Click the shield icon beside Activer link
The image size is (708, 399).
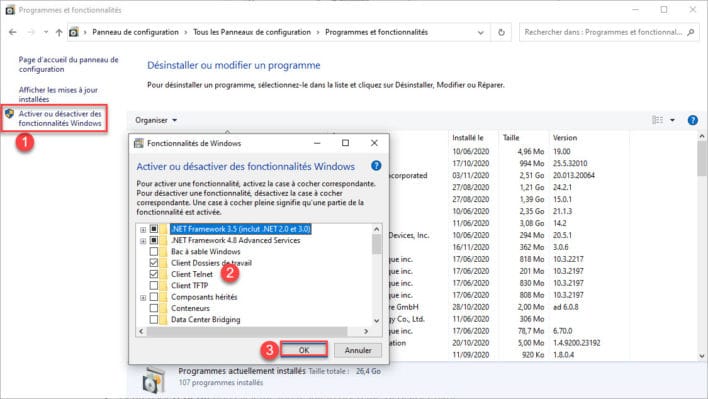[9, 114]
